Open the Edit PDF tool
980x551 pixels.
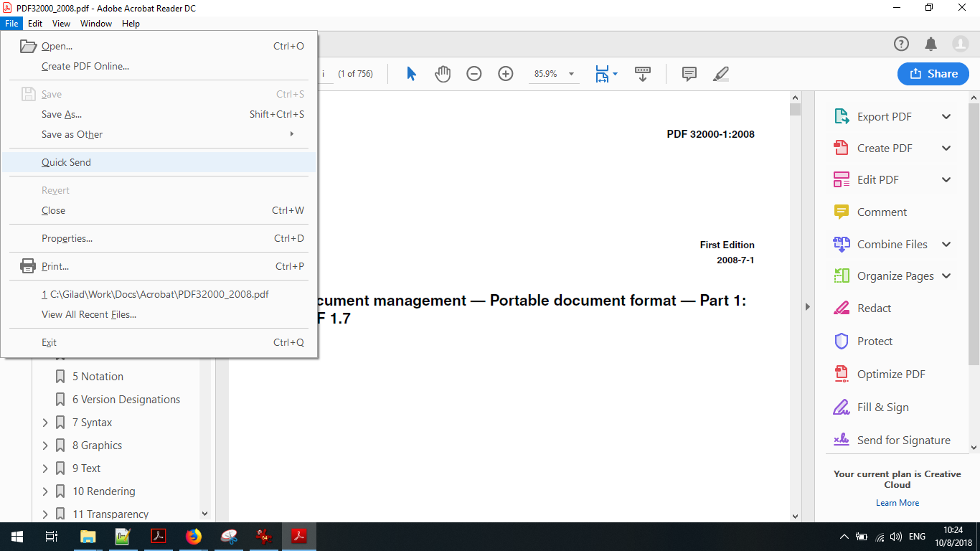coord(880,179)
